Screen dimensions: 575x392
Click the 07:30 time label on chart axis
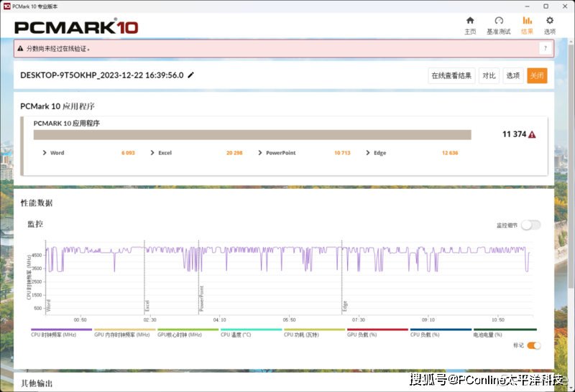[359, 319]
